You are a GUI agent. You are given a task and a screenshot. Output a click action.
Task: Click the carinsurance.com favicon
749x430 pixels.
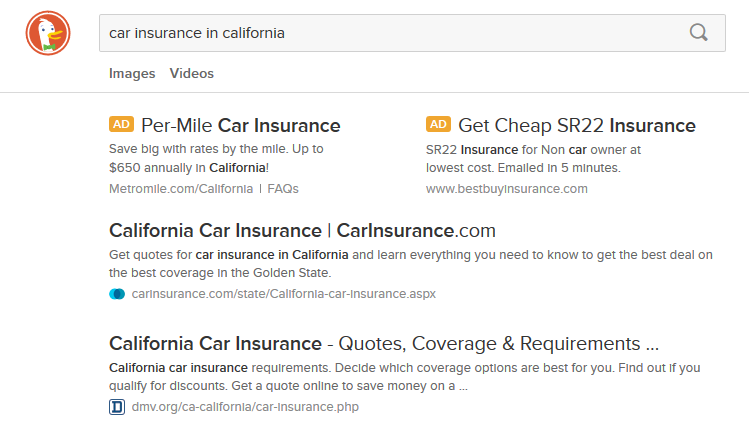pyautogui.click(x=117, y=294)
